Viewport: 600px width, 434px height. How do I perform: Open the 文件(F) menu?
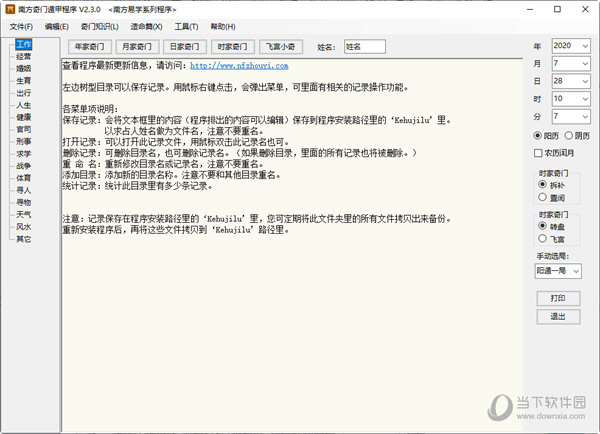coord(21,26)
